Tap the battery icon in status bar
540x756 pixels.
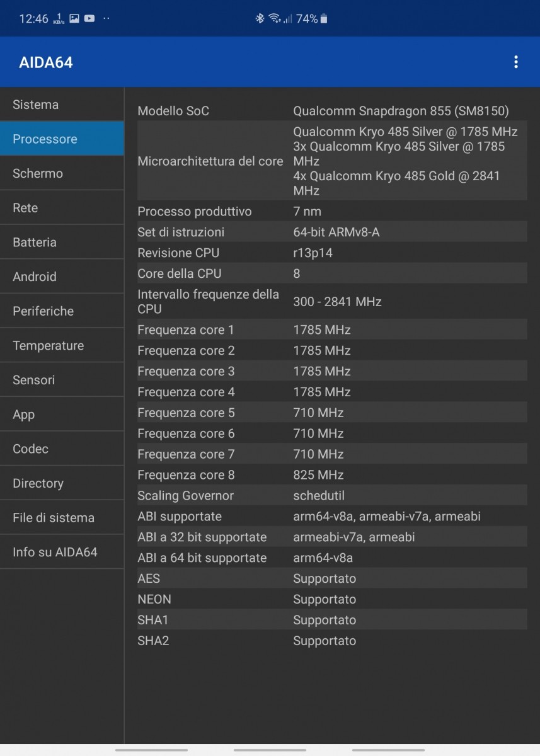point(324,19)
